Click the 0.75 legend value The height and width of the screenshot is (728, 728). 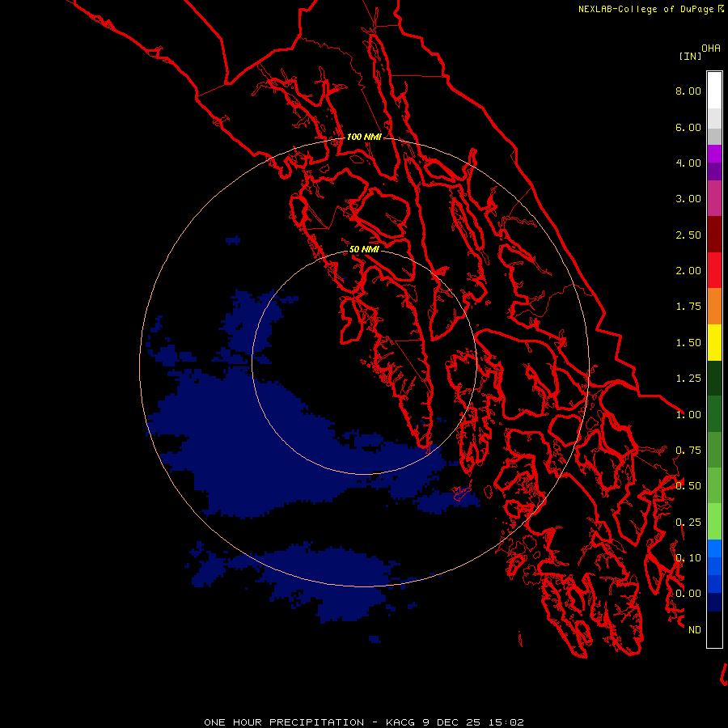(x=688, y=451)
